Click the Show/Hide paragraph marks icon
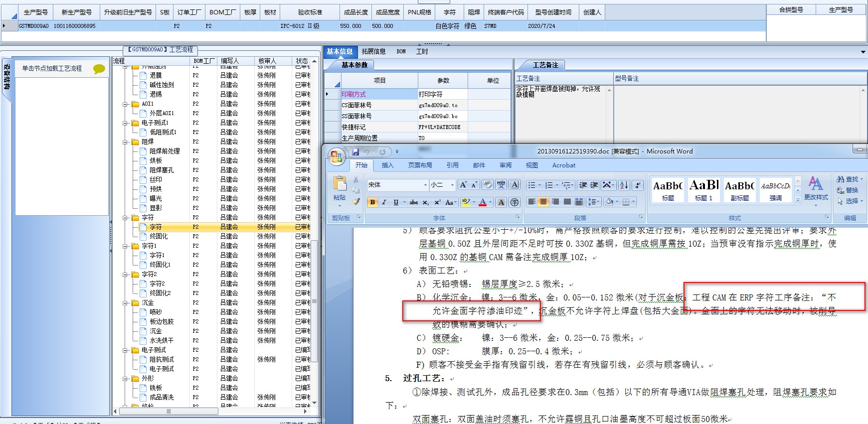Screen dimensions: 868x424 [638, 185]
